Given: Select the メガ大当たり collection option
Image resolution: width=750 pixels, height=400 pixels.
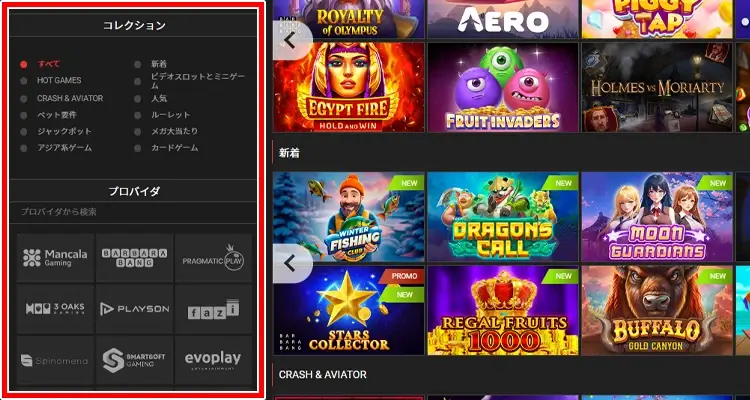Looking at the screenshot, I should [174, 131].
